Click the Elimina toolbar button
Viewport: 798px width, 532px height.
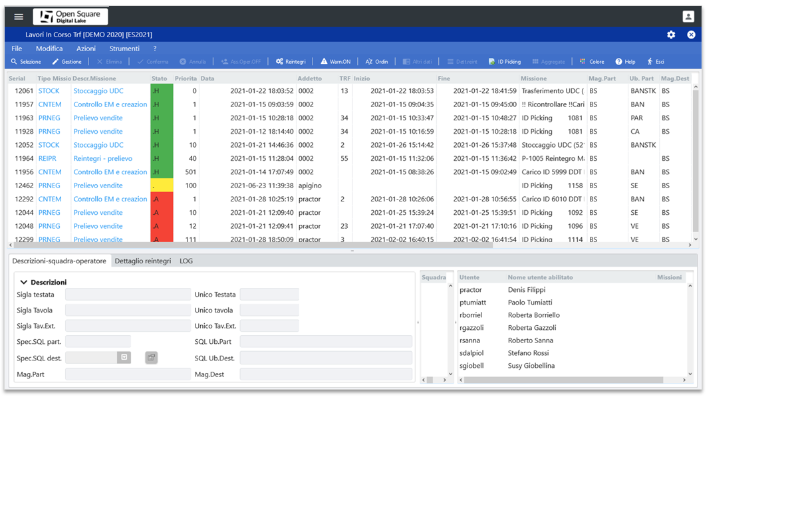click(x=110, y=62)
